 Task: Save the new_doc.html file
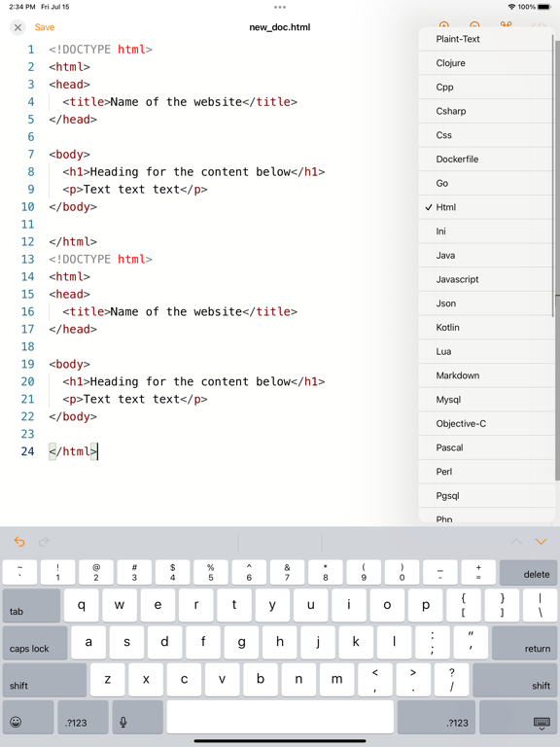click(x=45, y=27)
